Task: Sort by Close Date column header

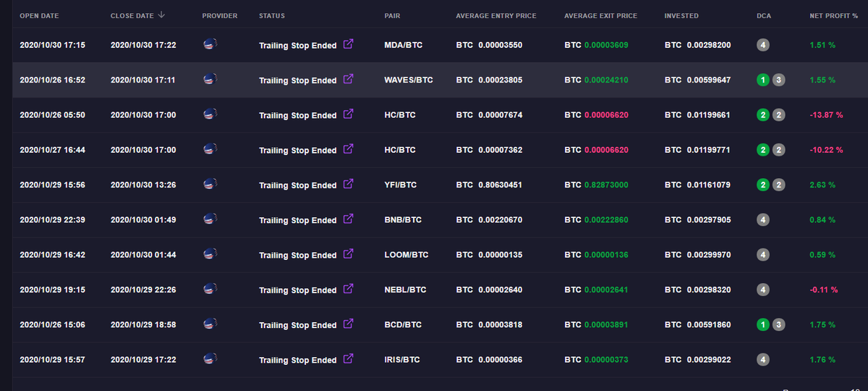Action: [x=132, y=15]
